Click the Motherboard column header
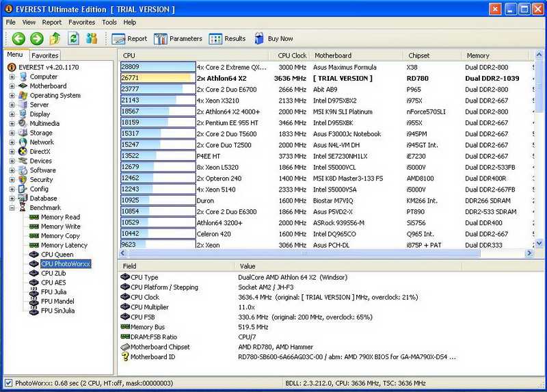The height and width of the screenshot is (392, 547). (x=333, y=55)
